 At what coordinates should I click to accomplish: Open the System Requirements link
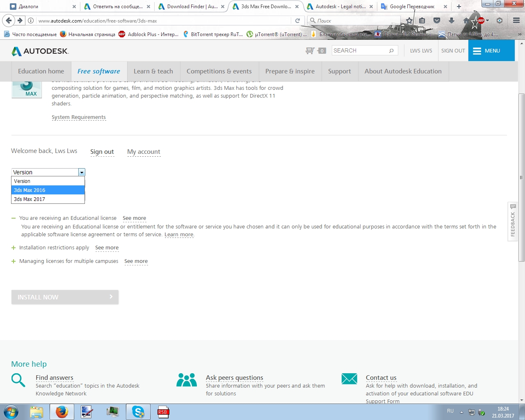coord(79,117)
